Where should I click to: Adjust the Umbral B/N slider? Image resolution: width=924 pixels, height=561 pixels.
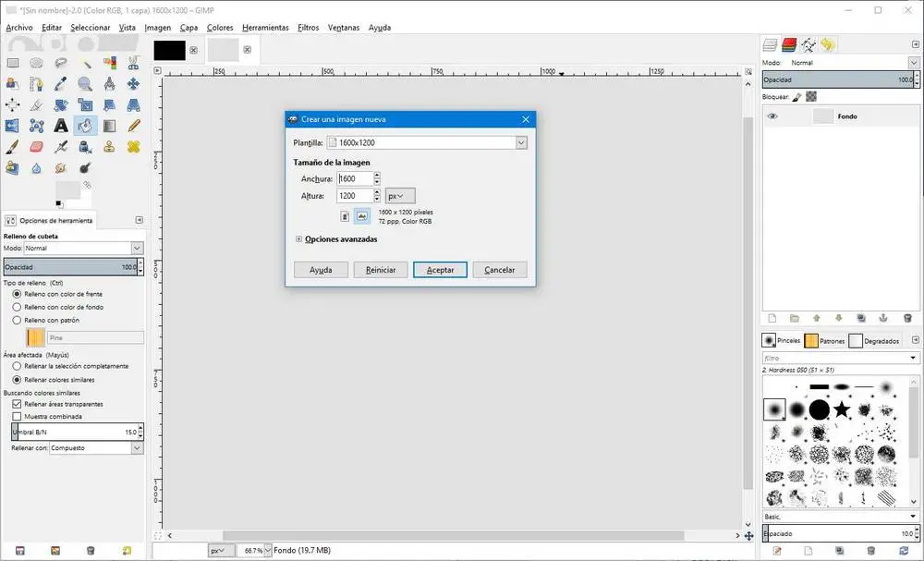[74, 432]
